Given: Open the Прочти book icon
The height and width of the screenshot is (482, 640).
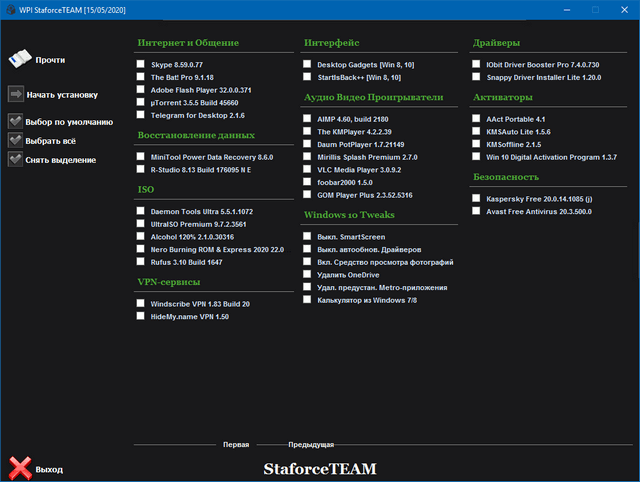Looking at the screenshot, I should [20, 59].
